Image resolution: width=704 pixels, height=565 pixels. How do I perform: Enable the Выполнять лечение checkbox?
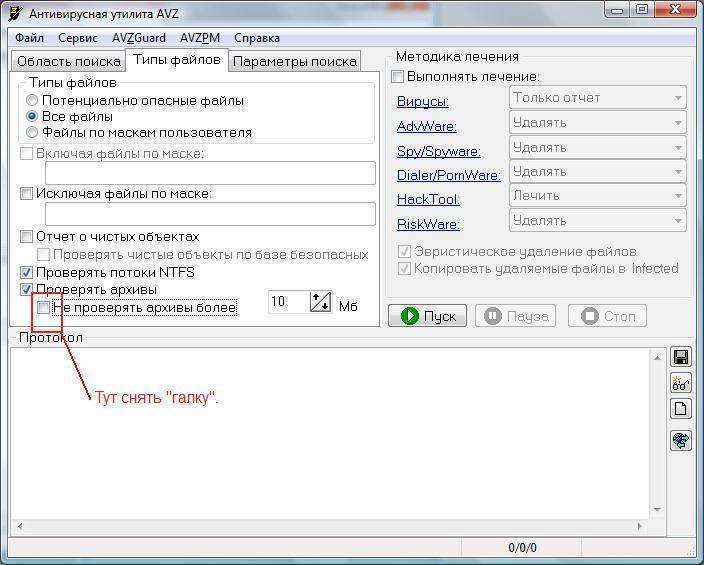point(398,77)
